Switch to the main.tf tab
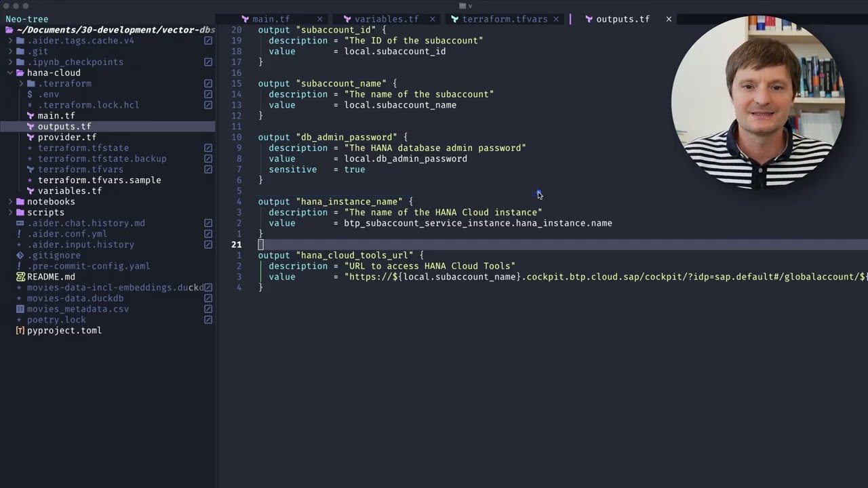The width and height of the screenshot is (868, 488). pos(271,19)
